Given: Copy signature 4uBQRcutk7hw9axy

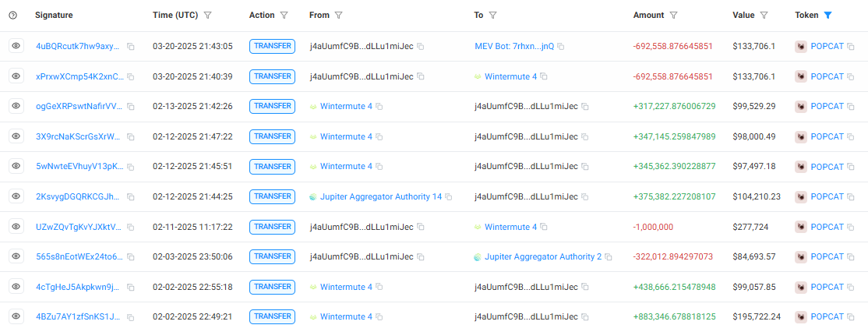Looking at the screenshot, I should pyautogui.click(x=131, y=47).
